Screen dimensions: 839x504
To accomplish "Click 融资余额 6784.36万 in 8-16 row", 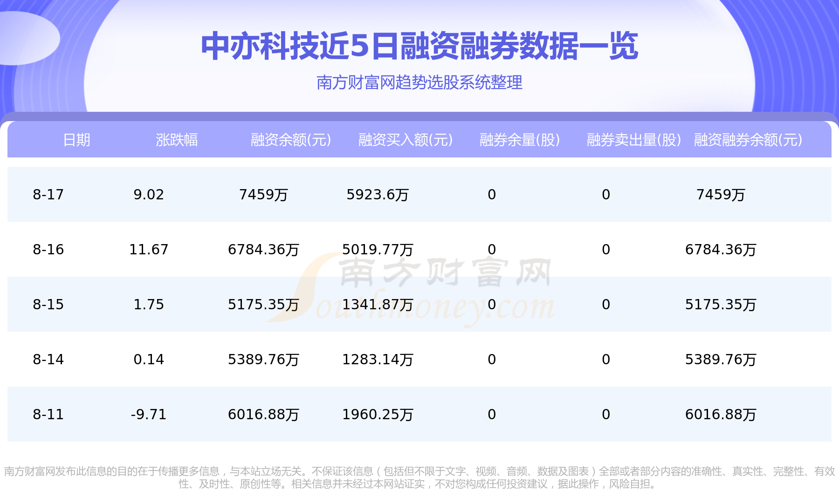I will [x=263, y=249].
